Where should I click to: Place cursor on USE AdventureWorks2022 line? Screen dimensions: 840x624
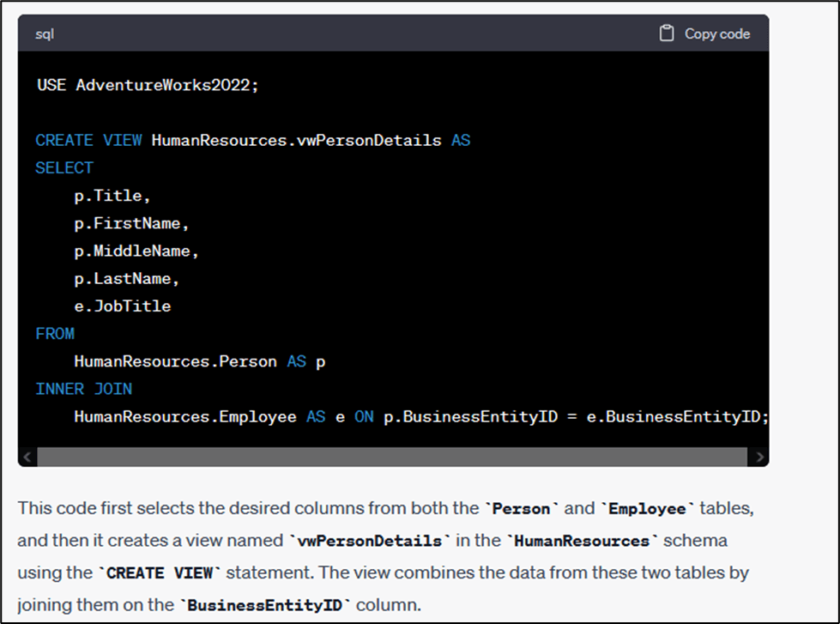(x=148, y=85)
